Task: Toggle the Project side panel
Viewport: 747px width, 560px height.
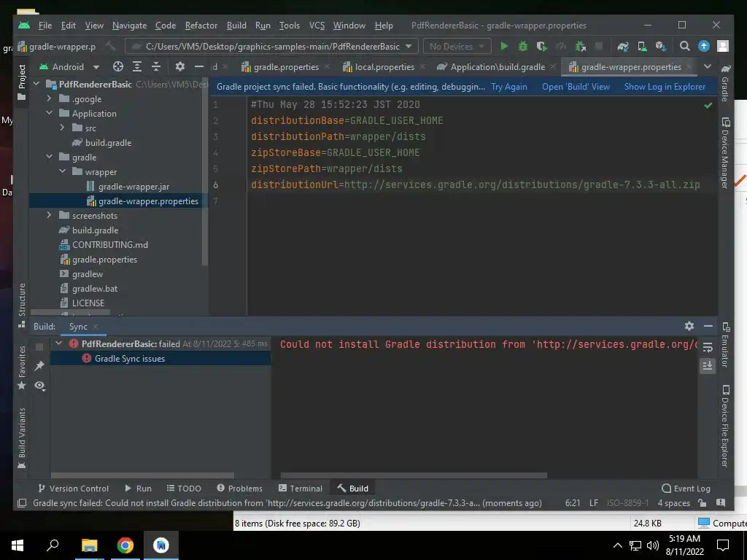Action: click(x=22, y=82)
